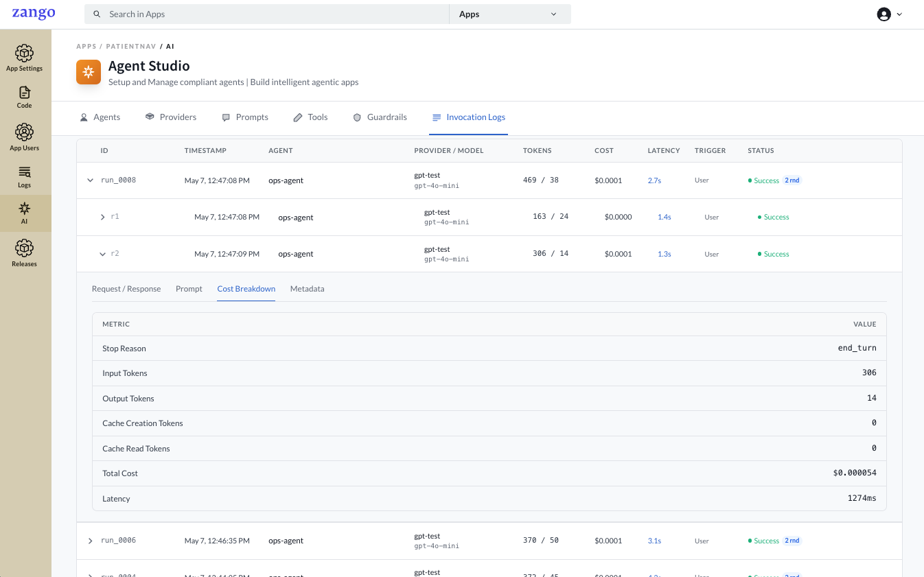Click the AI breadcrumb text

[170, 47]
